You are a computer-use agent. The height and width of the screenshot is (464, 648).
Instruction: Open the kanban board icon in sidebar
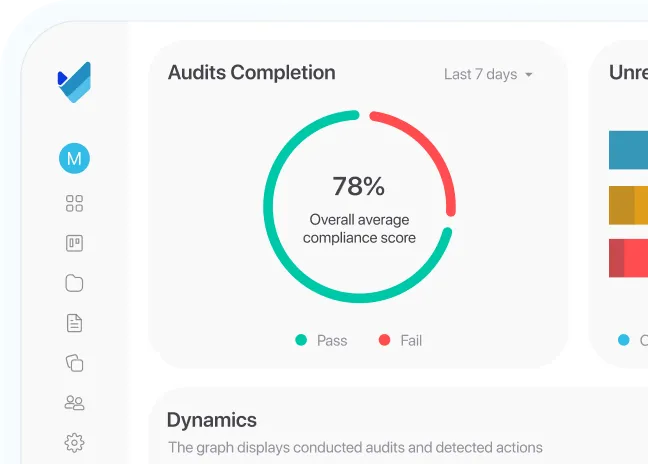74,243
